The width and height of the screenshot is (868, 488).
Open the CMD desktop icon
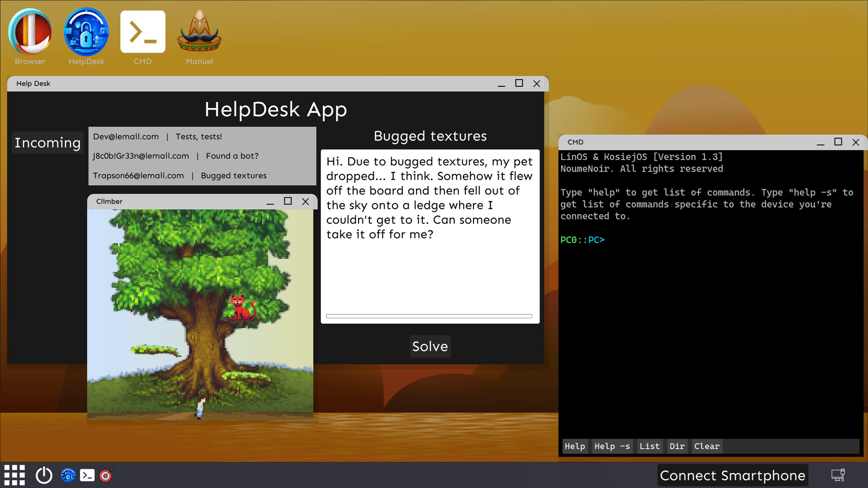[x=142, y=31]
